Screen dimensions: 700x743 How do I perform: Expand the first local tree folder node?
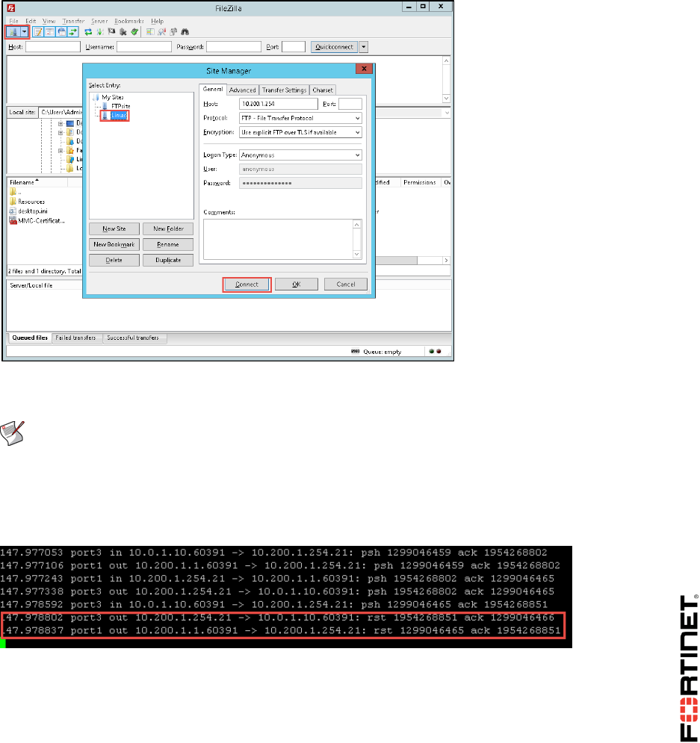61,124
